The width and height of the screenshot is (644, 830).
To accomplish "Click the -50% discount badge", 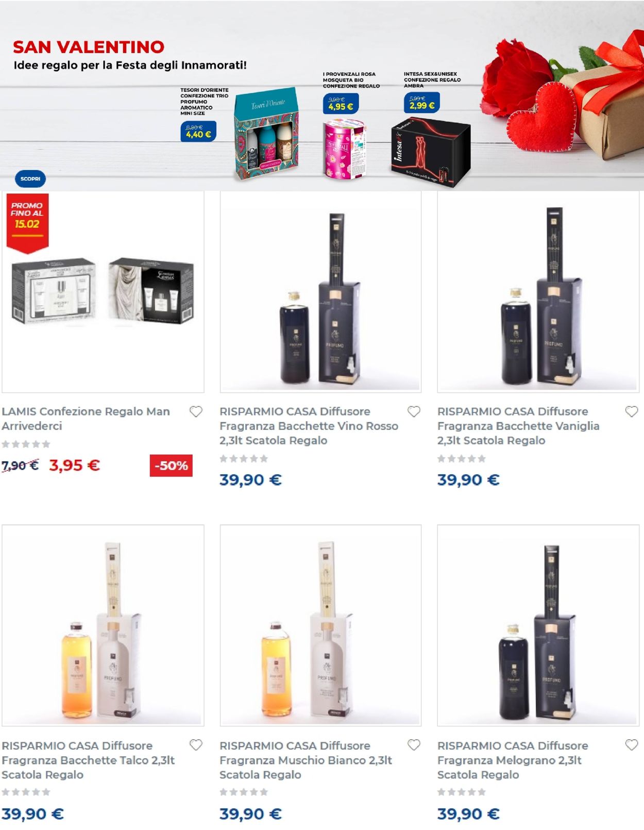I will pyautogui.click(x=171, y=466).
